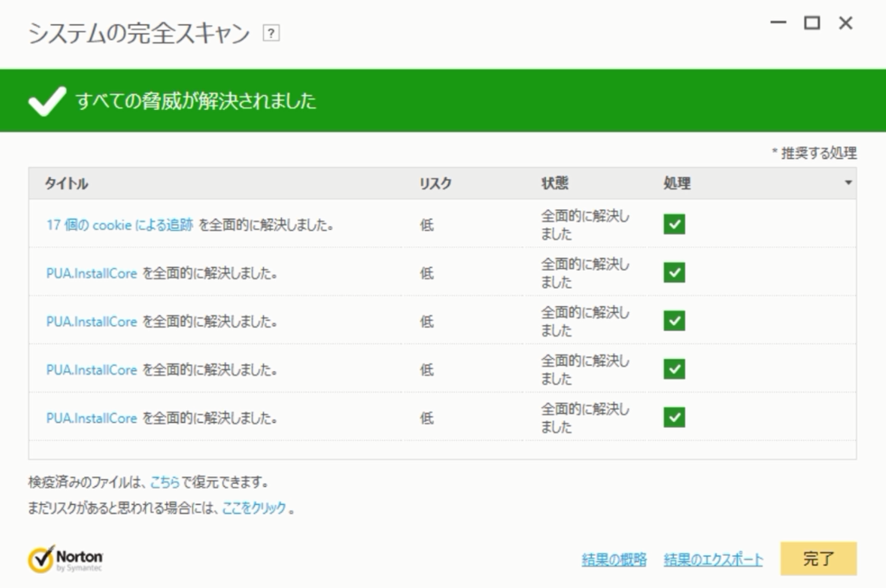Click the 処理 column header
The height and width of the screenshot is (588, 886).
[x=677, y=183]
